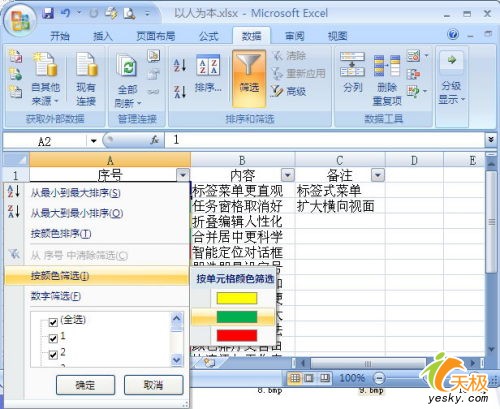Click the Existing Connections (现有连接) icon
500x409 pixels.
click(x=86, y=64)
